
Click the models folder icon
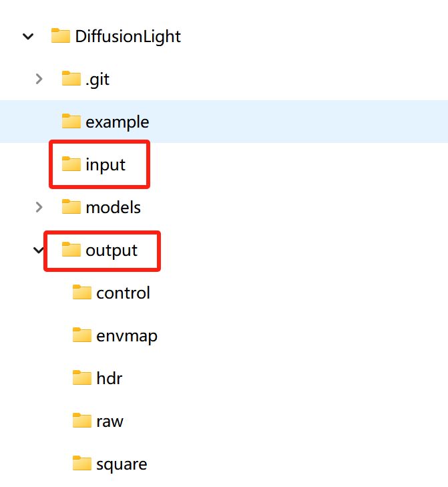(71, 207)
